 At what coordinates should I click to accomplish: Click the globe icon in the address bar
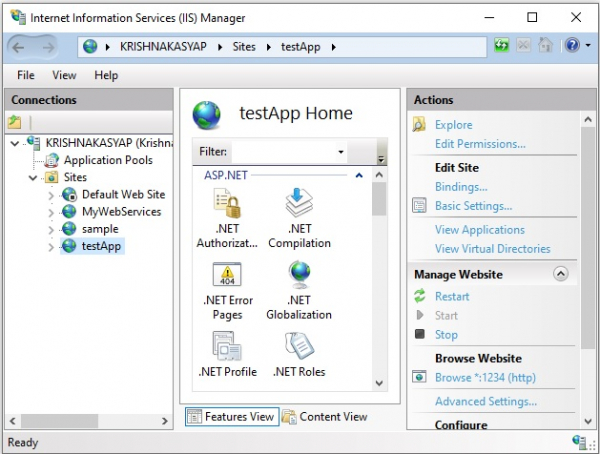[x=90, y=47]
